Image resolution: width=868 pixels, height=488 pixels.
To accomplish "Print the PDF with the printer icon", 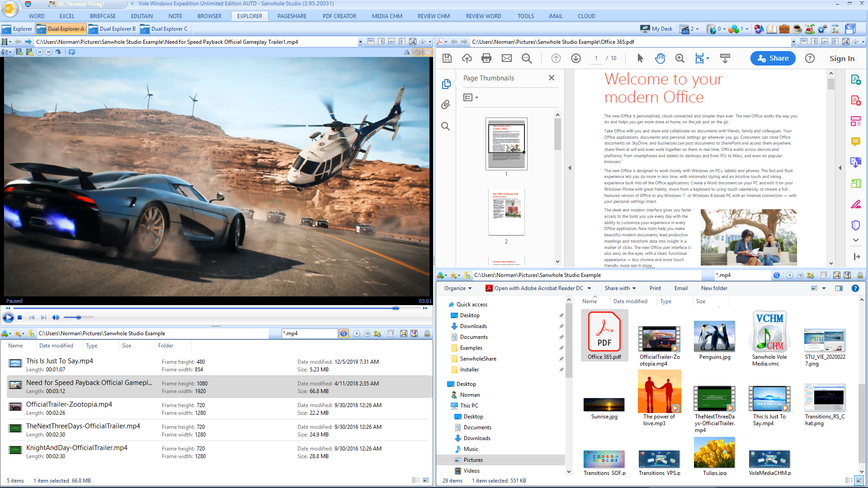I will [486, 58].
